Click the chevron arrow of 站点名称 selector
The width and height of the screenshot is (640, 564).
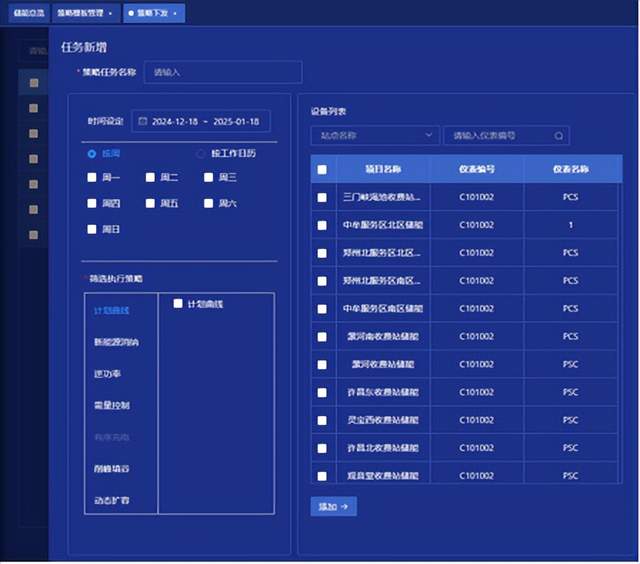point(429,135)
